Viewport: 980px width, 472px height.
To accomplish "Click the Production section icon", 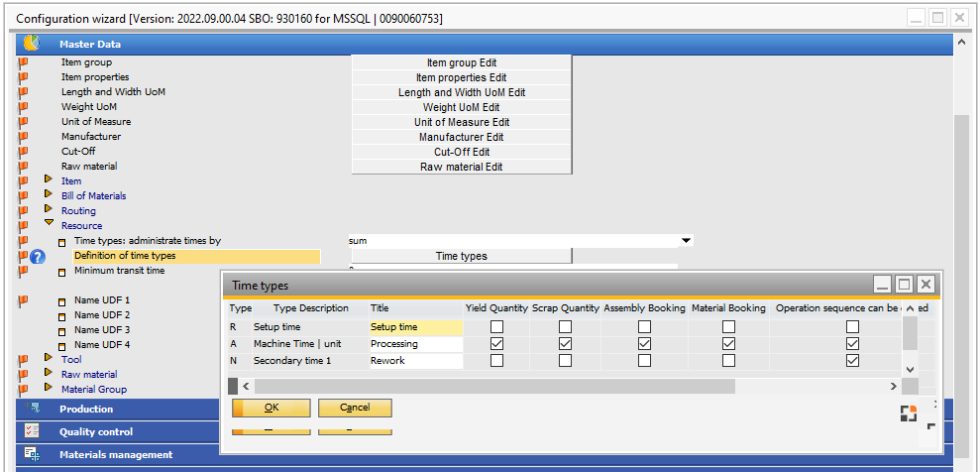I will pyautogui.click(x=32, y=409).
